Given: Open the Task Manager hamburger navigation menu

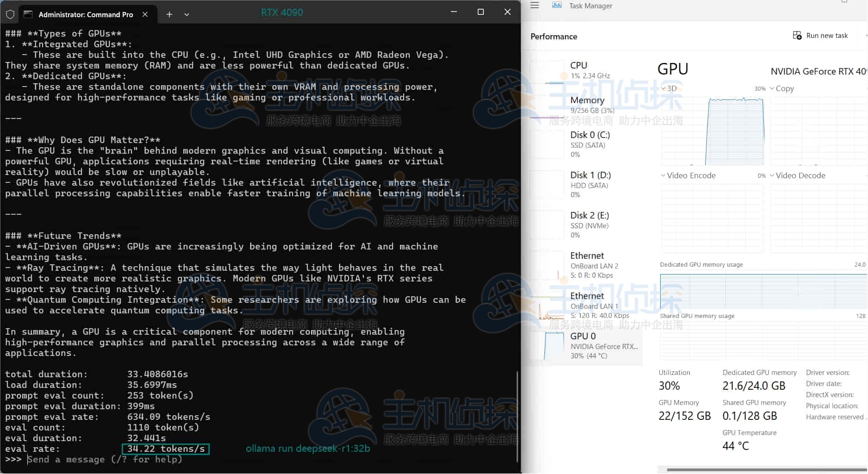Looking at the screenshot, I should click(x=535, y=6).
